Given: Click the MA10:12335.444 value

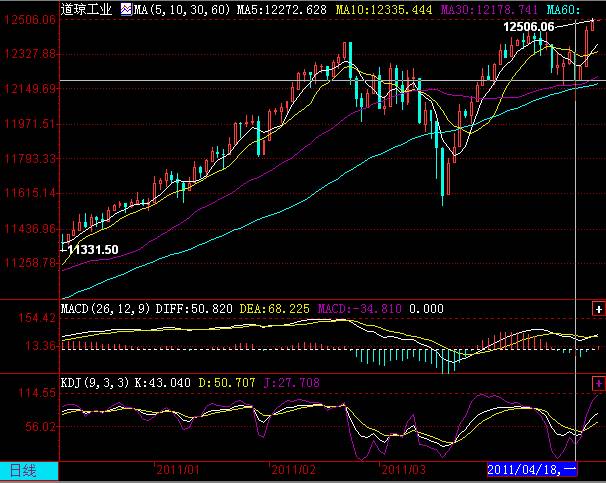Looking at the screenshot, I should click(384, 9).
